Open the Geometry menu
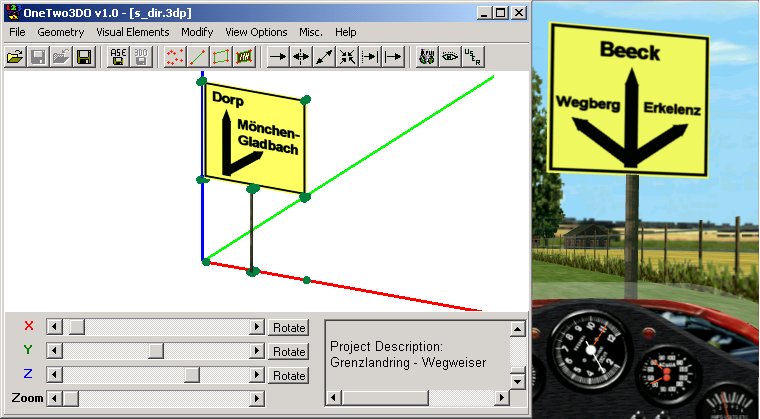 (x=61, y=32)
